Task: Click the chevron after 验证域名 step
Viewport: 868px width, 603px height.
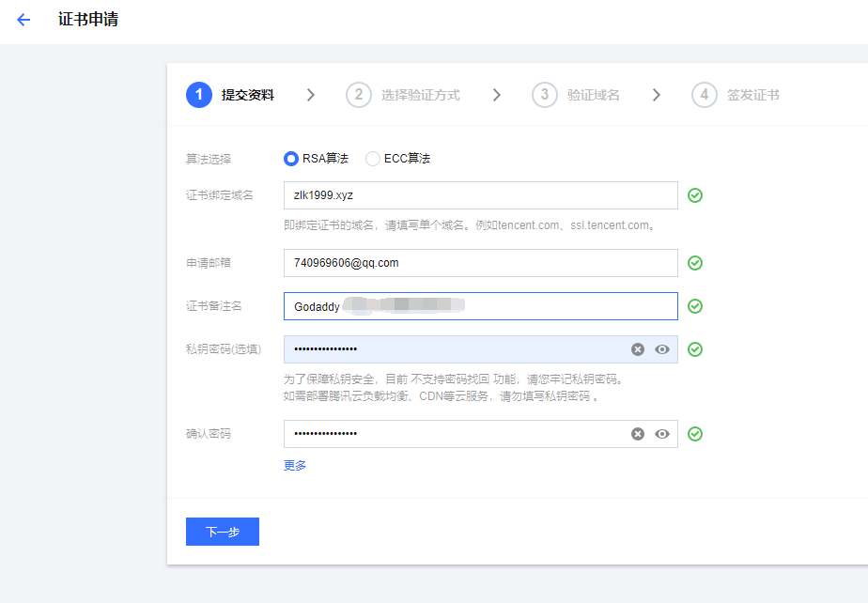Action: click(x=657, y=95)
